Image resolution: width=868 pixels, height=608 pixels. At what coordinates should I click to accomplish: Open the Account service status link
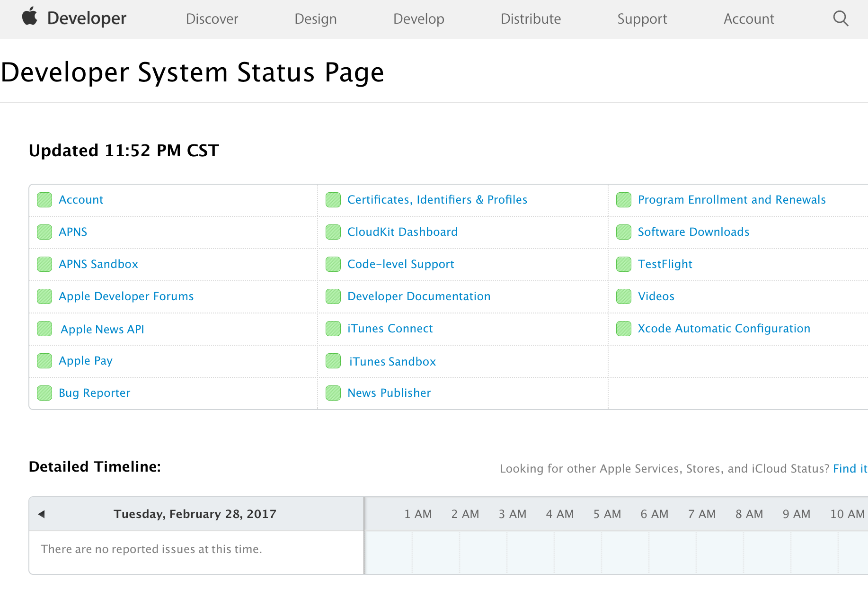81,200
